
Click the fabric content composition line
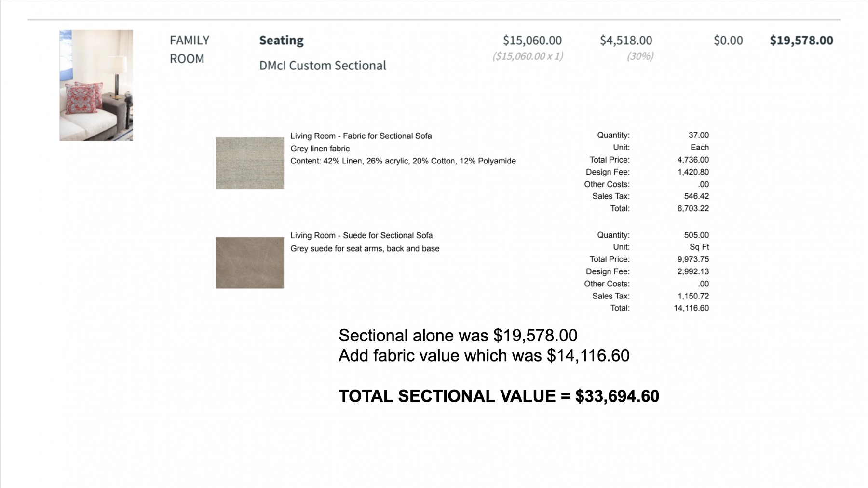coord(403,161)
